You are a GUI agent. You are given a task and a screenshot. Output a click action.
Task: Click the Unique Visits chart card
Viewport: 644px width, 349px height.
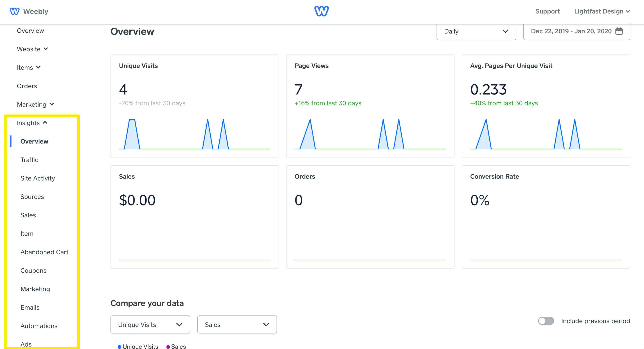tap(194, 106)
